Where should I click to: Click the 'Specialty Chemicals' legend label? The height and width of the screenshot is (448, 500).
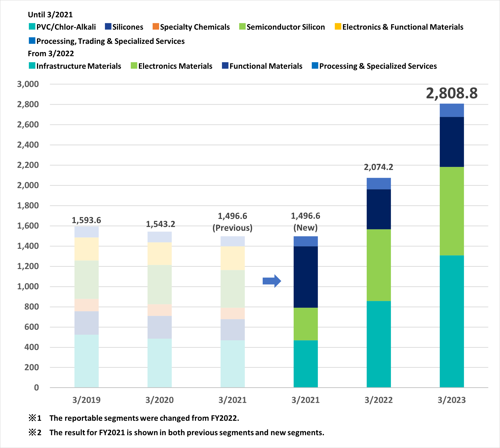click(x=195, y=27)
